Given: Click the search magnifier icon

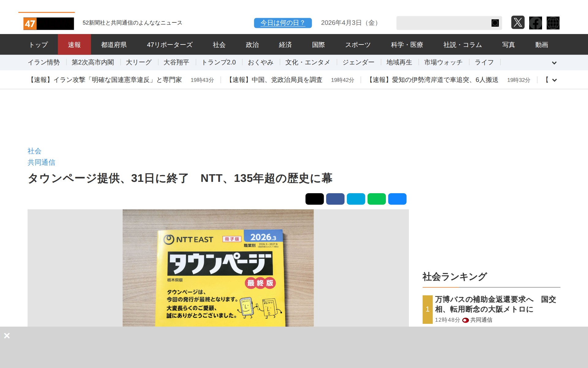Looking at the screenshot, I should pyautogui.click(x=495, y=23).
